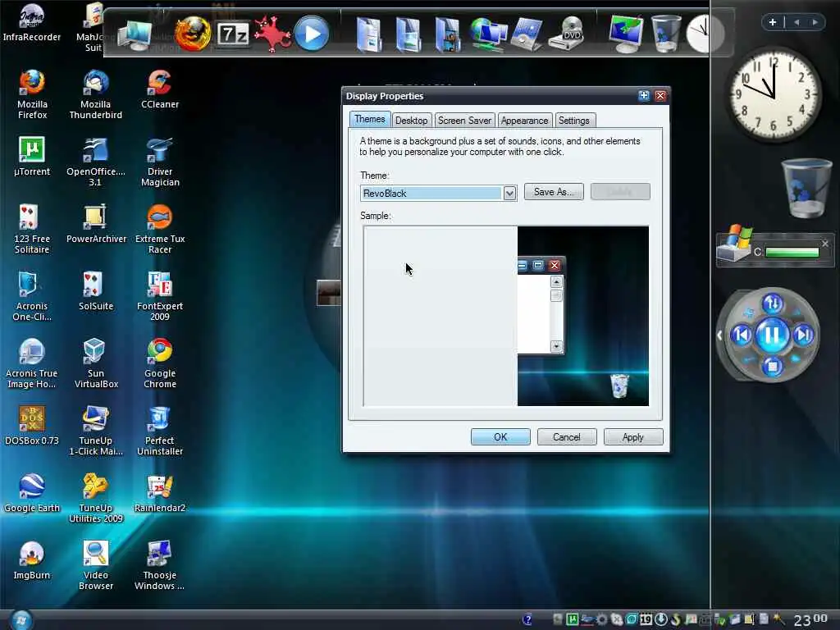
Task: Skip to previous track on media gadget
Action: click(x=742, y=336)
